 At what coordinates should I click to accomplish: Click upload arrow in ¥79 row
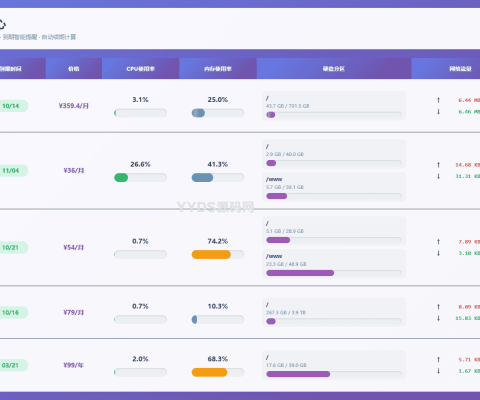(438, 307)
